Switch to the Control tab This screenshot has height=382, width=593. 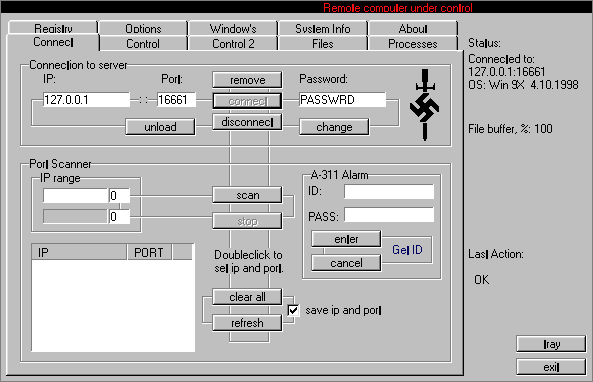point(143,43)
